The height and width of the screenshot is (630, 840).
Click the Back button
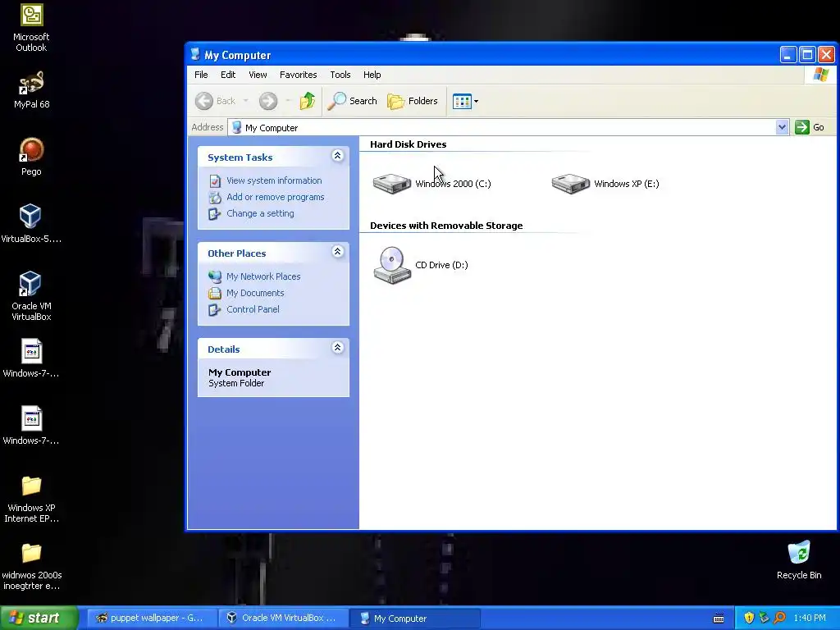216,101
